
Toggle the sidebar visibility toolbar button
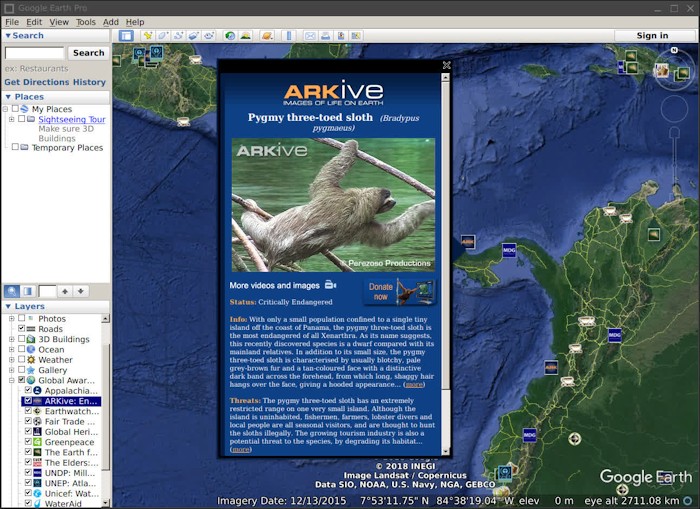tap(126, 36)
